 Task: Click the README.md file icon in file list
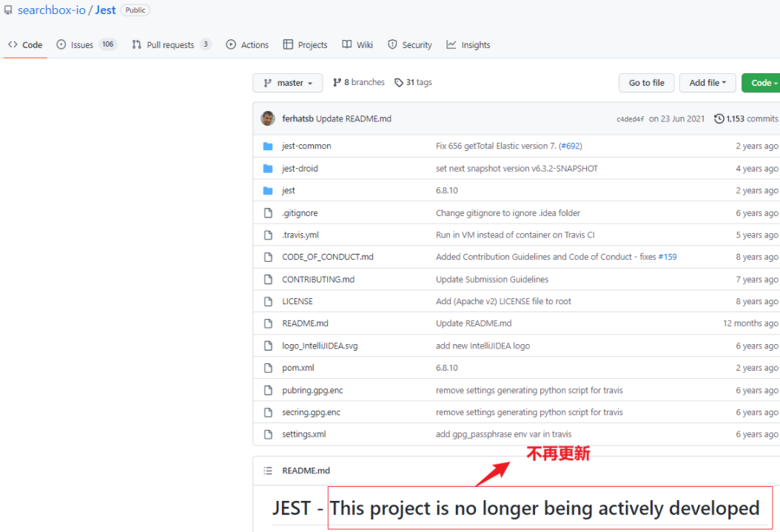268,323
